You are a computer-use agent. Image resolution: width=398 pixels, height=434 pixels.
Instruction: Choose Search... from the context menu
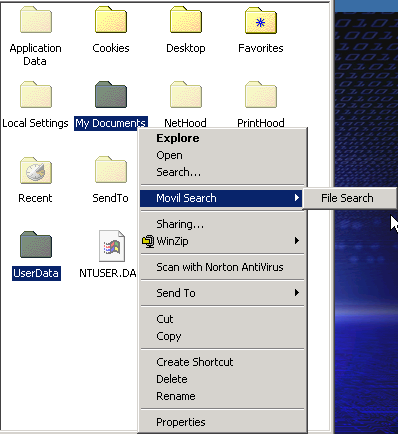pos(222,172)
